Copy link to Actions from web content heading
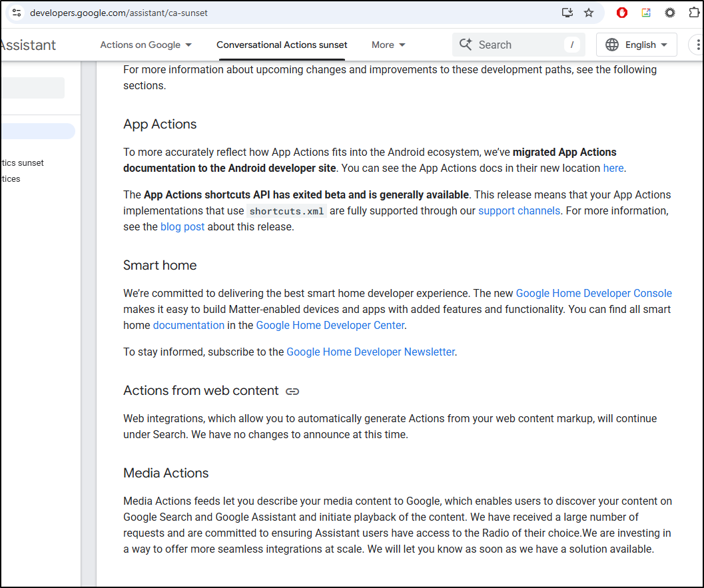 pos(292,392)
